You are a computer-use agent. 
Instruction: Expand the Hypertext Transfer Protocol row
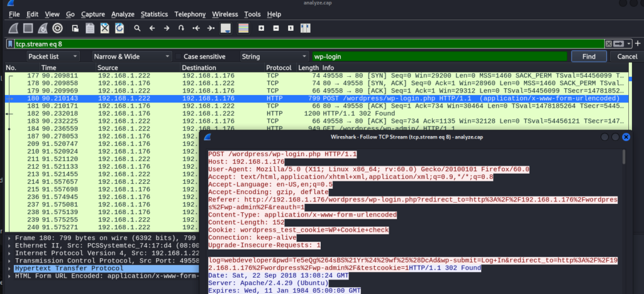coord(10,269)
